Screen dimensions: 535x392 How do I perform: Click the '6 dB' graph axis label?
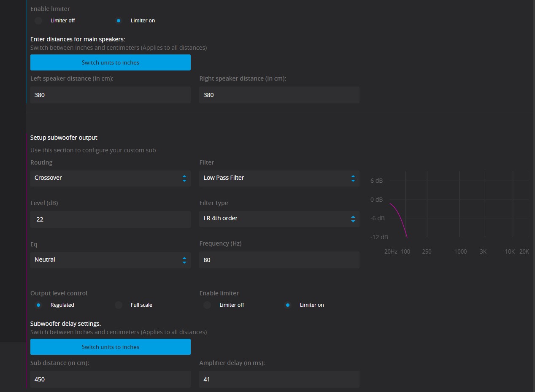click(377, 181)
